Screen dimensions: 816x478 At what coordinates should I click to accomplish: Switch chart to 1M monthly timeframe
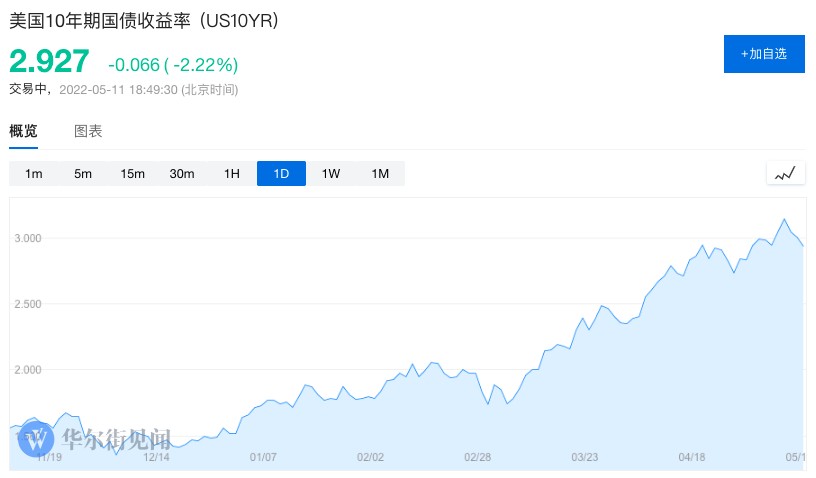coord(380,174)
